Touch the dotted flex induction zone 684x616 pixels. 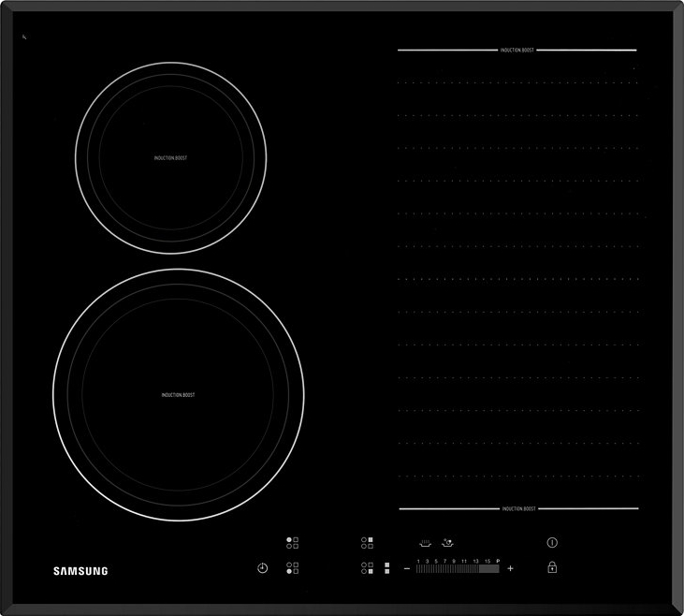click(x=517, y=279)
